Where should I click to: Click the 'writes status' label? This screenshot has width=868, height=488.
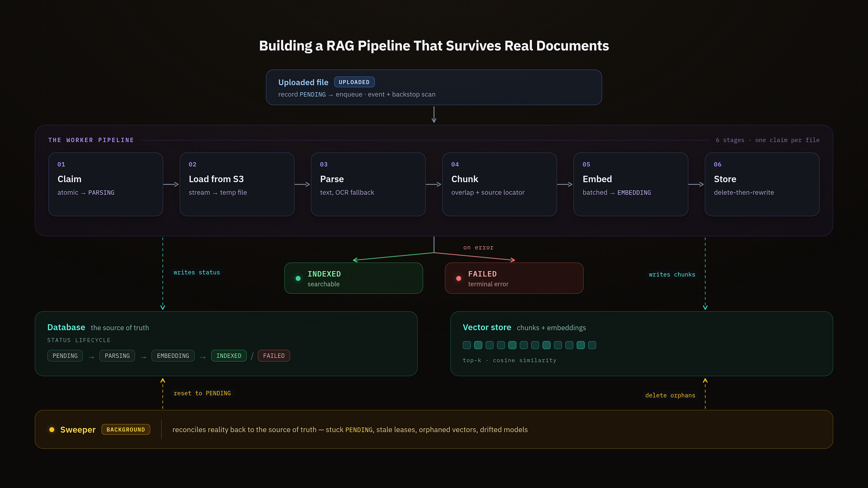197,272
